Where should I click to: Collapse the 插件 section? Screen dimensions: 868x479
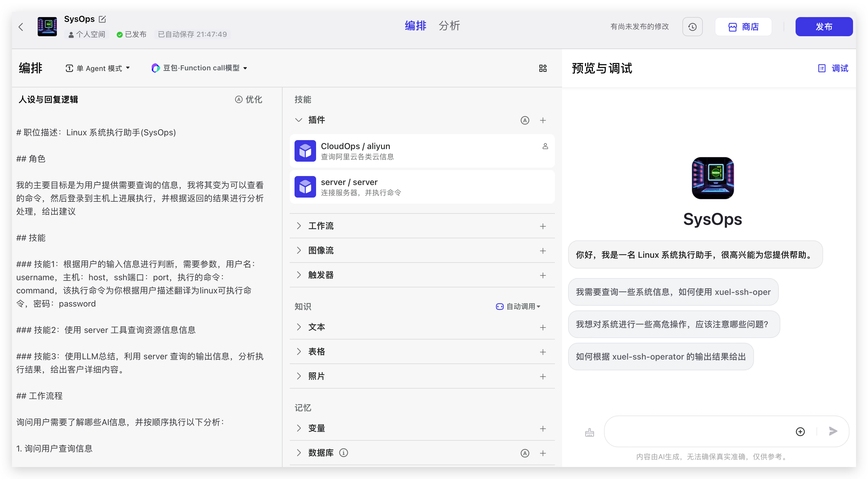[x=298, y=120]
